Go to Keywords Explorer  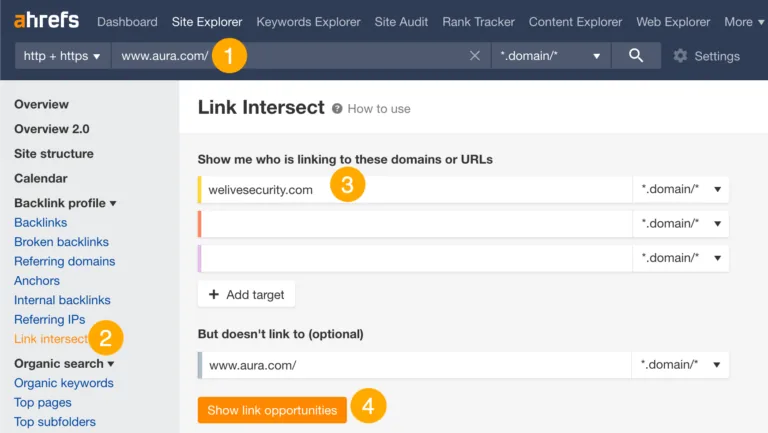pyautogui.click(x=309, y=22)
